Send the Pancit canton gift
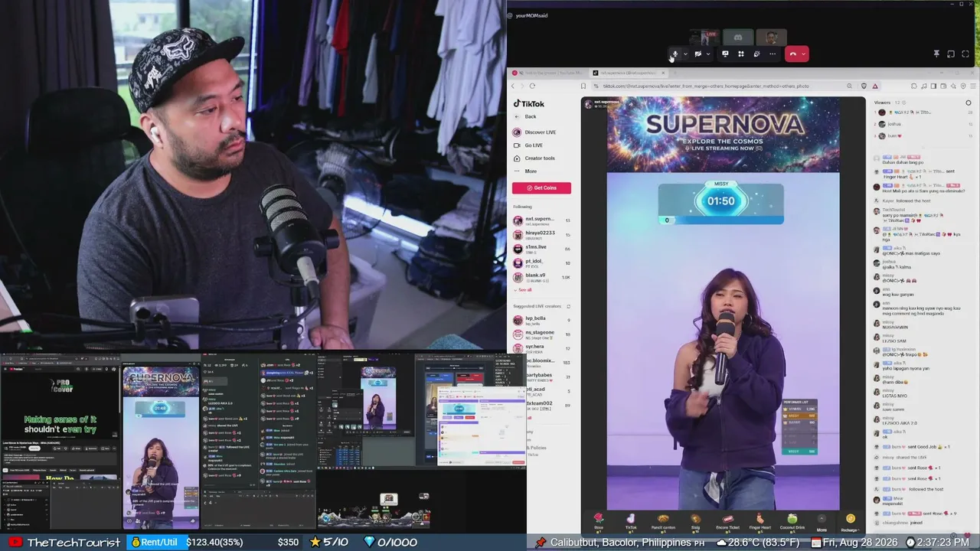980x551 pixels. [x=663, y=522]
